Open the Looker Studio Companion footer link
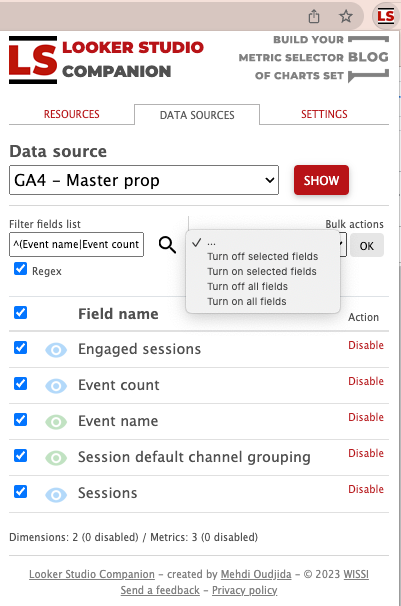This screenshot has width=401, height=606. point(92,574)
